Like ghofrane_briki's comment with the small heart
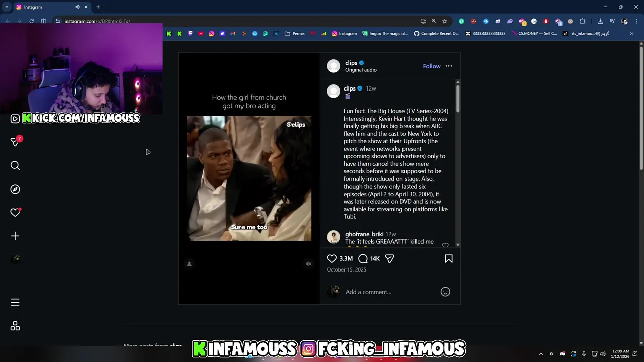The width and height of the screenshot is (644, 362). pos(445,245)
